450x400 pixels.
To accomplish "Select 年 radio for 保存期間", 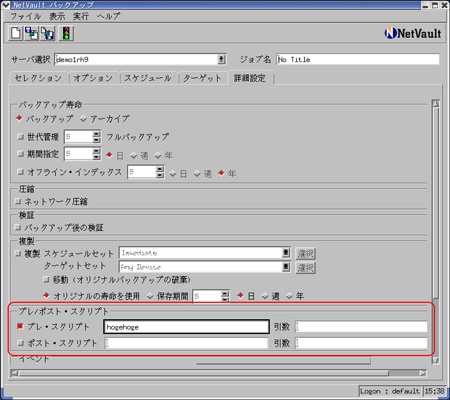I will coord(289,296).
